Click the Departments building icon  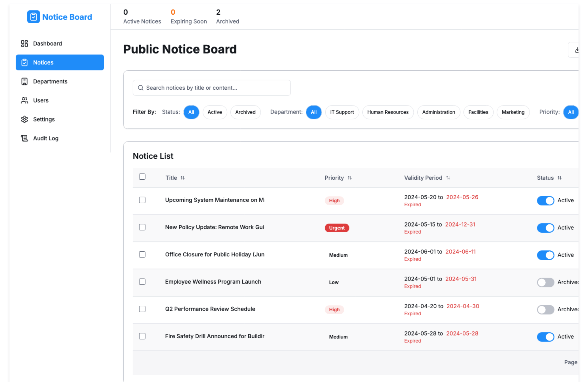point(24,81)
